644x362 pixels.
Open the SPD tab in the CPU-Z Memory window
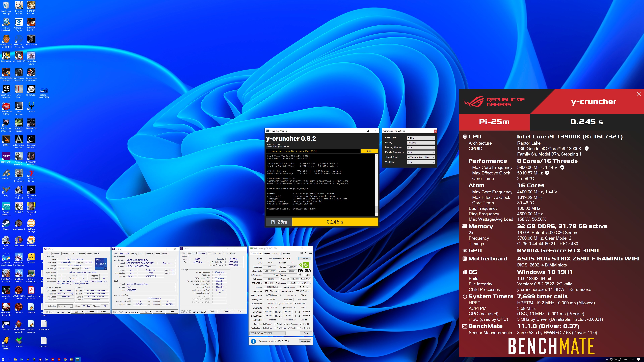[x=209, y=253]
